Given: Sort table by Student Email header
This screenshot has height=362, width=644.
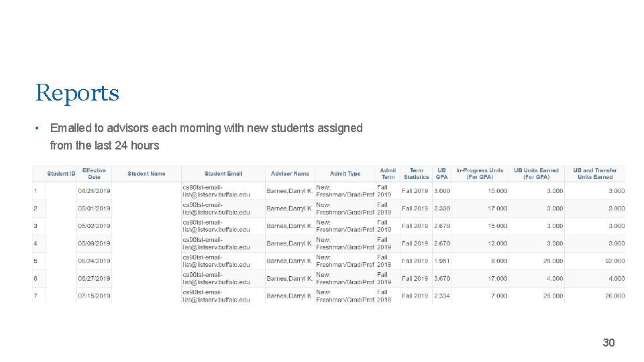Looking at the screenshot, I should pyautogui.click(x=223, y=174).
